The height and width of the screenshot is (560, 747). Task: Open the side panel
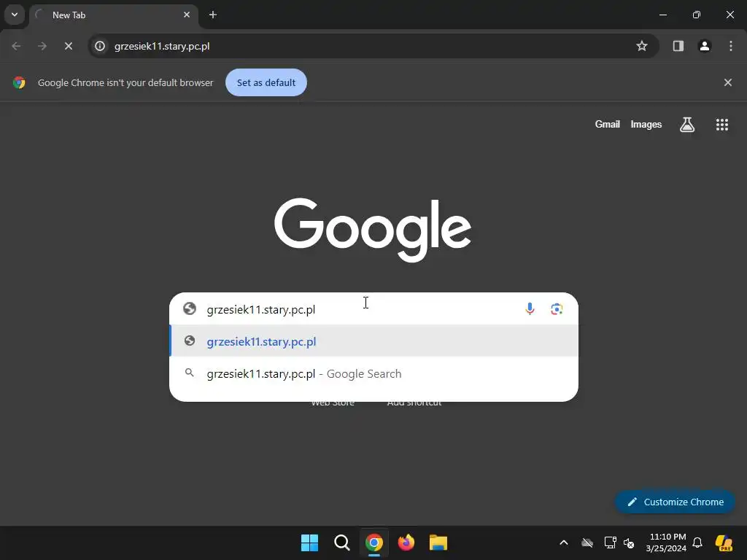[678, 46]
